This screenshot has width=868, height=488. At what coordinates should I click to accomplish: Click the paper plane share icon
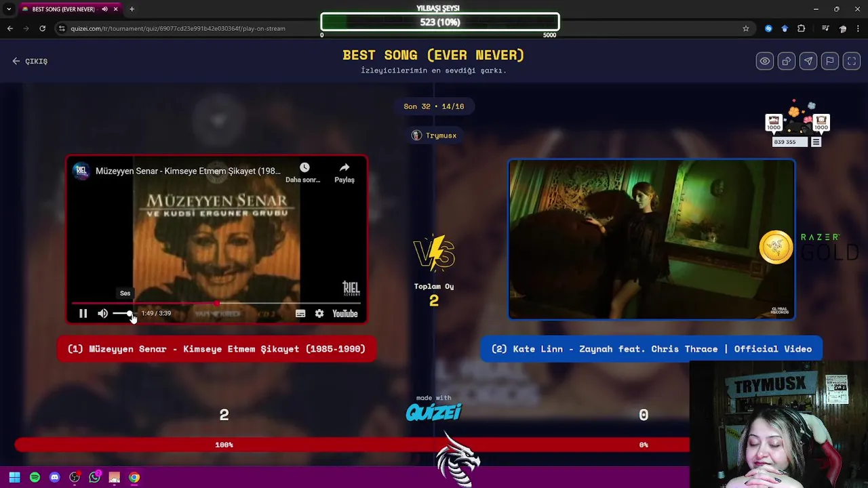[x=808, y=61]
